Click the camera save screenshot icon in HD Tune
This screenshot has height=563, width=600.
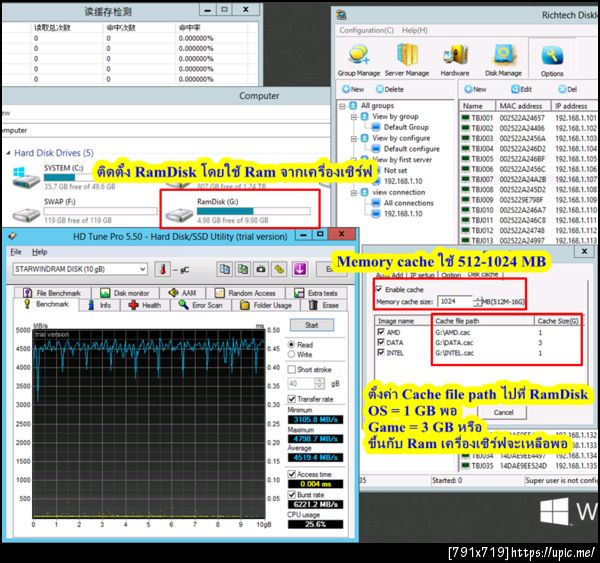point(261,269)
